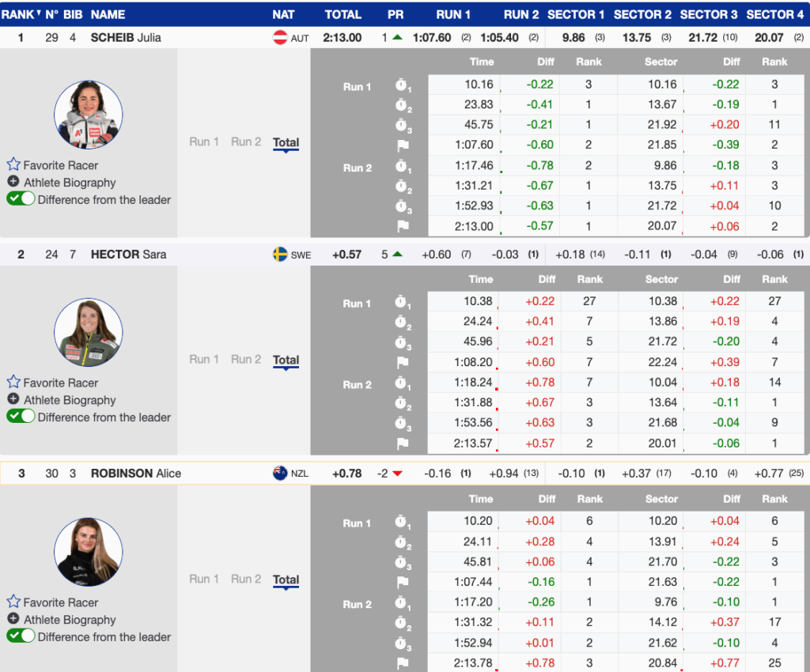Click Sara Hector's profile photo
This screenshot has width=810, height=672.
[x=89, y=332]
